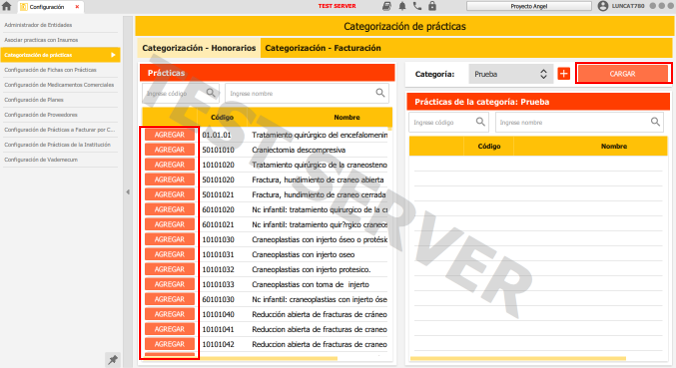This screenshot has width=676, height=368.
Task: Pin the sidebar with the pushpin icon
Action: coord(113,359)
